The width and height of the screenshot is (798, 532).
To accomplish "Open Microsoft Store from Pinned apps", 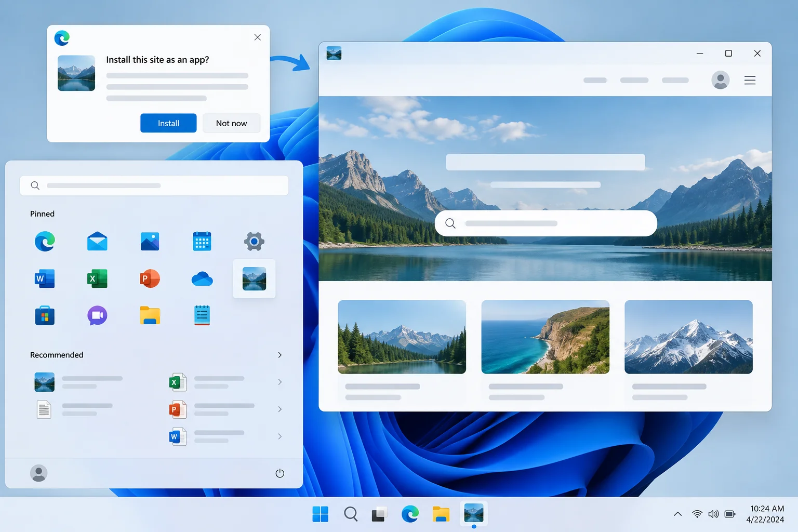I will coord(45,315).
